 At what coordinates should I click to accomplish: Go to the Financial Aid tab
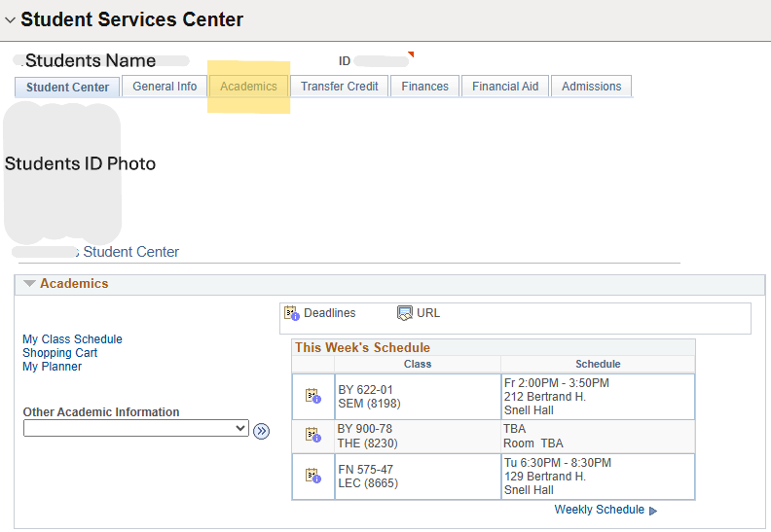505,87
